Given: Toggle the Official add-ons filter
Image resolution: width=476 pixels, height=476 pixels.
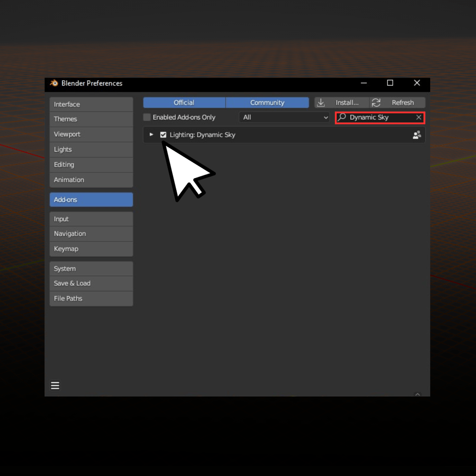Looking at the screenshot, I should click(184, 103).
